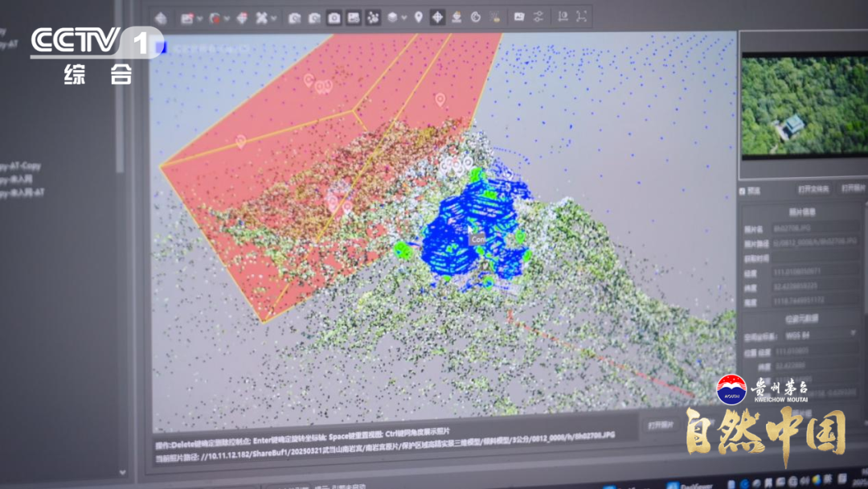Screen dimensions: 868x489
Task: Click the globe on stand toolbar icon
Action: [x=457, y=17]
